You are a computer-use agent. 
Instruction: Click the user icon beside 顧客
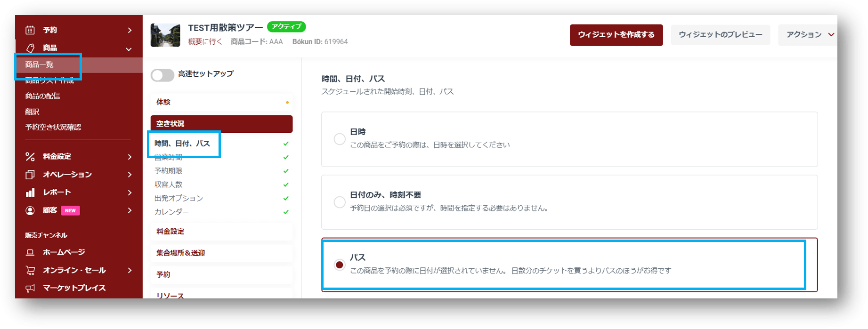(30, 210)
